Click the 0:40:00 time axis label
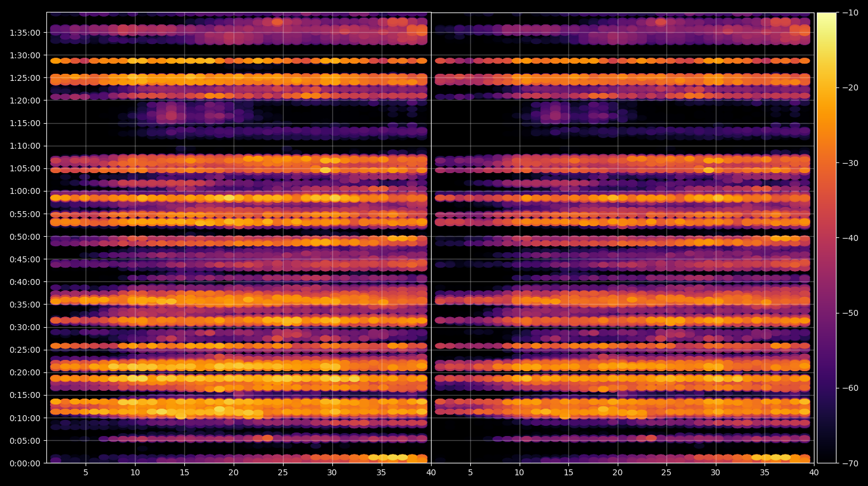 tap(25, 282)
